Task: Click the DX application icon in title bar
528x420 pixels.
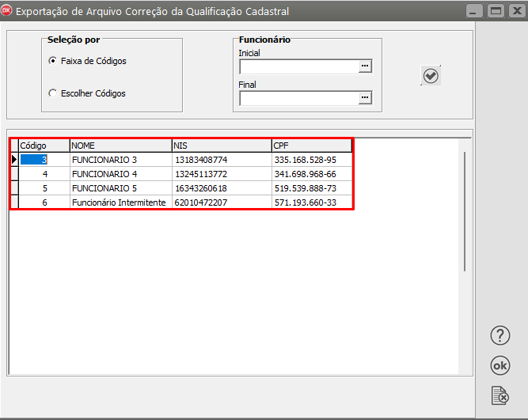Action: pyautogui.click(x=9, y=11)
